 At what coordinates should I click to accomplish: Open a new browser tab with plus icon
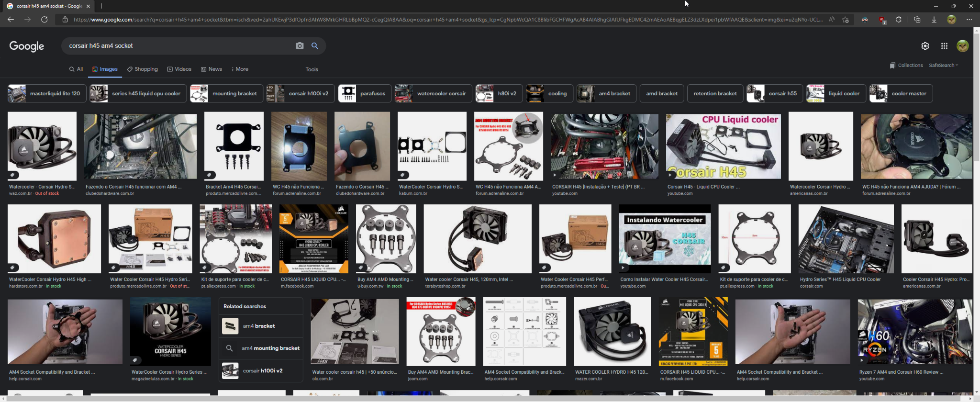pyautogui.click(x=101, y=6)
